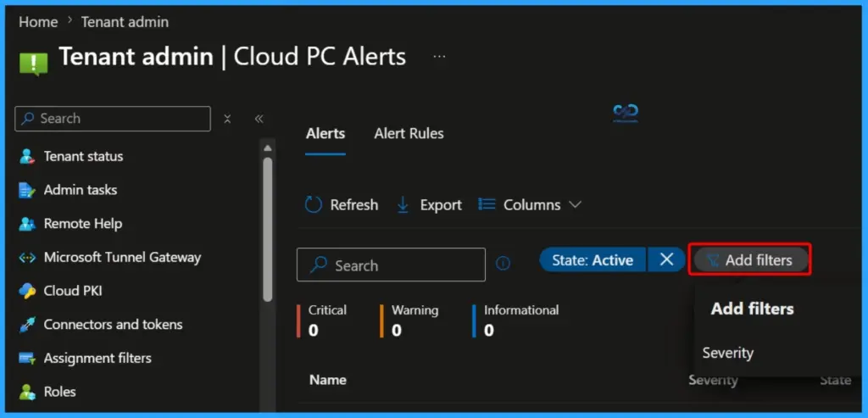Open Admin tasks in sidebar
The height and width of the screenshot is (418, 868).
point(81,190)
